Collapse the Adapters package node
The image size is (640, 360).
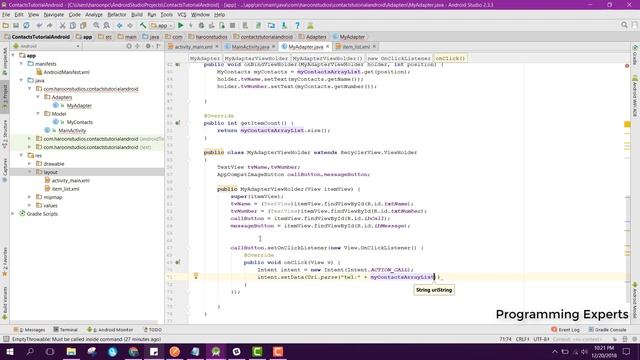click(x=38, y=97)
